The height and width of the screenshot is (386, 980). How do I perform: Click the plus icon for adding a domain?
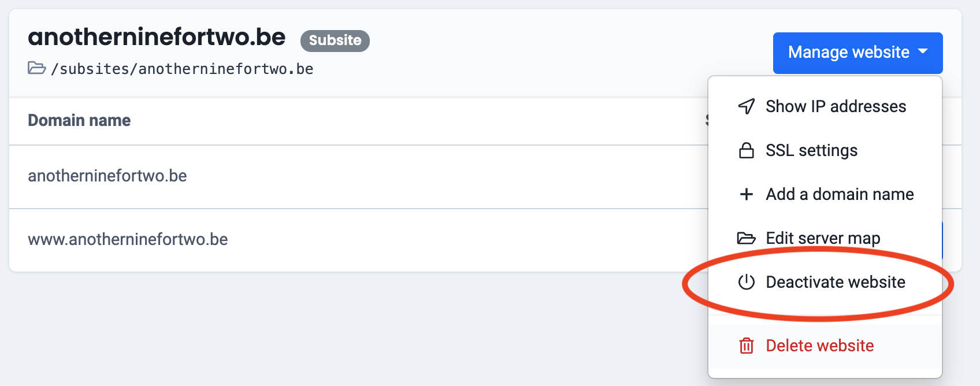(x=747, y=194)
